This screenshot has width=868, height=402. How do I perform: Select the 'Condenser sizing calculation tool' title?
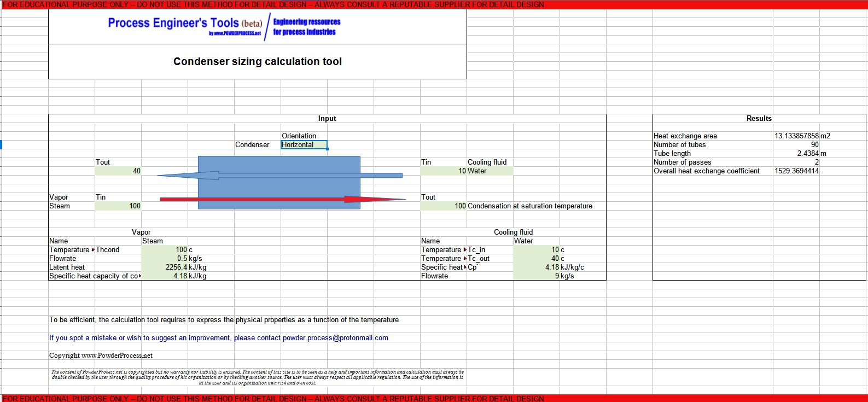click(x=258, y=61)
